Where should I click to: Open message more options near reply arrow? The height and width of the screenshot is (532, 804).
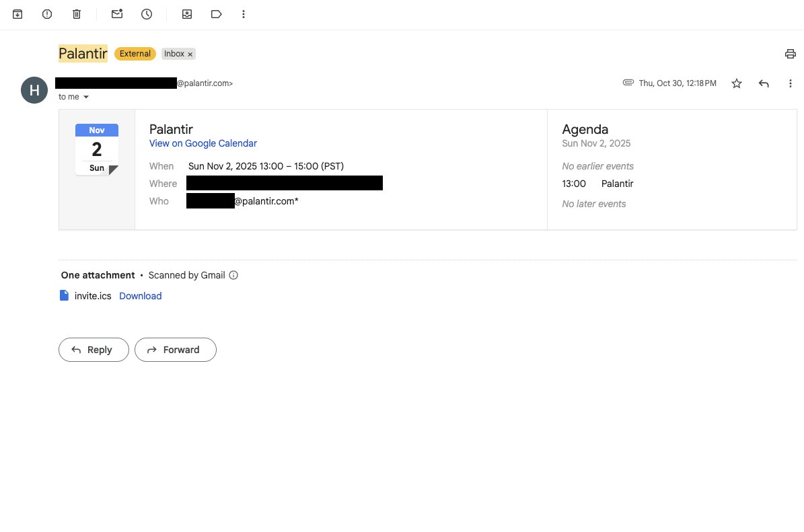point(790,83)
